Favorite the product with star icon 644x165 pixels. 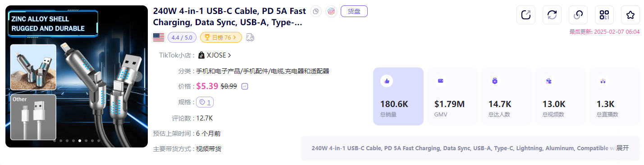point(630,15)
